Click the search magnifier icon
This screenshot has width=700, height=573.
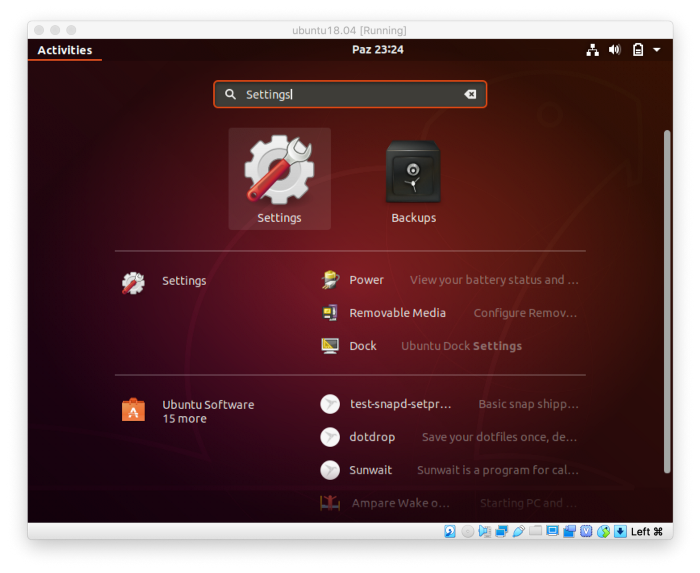click(230, 94)
